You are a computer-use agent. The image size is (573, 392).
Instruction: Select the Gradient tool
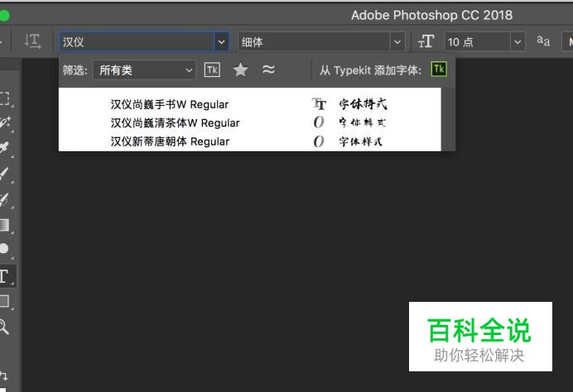[4, 225]
